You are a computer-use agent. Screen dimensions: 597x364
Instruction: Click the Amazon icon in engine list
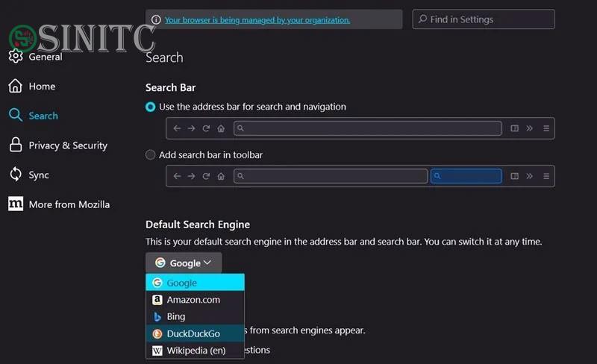(x=157, y=300)
